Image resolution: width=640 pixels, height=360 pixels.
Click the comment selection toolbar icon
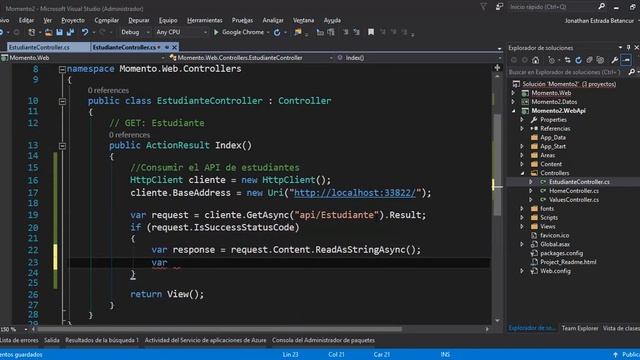[345, 32]
